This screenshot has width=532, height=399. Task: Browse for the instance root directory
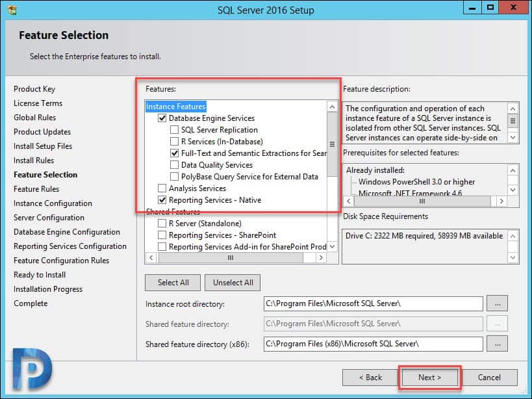498,303
